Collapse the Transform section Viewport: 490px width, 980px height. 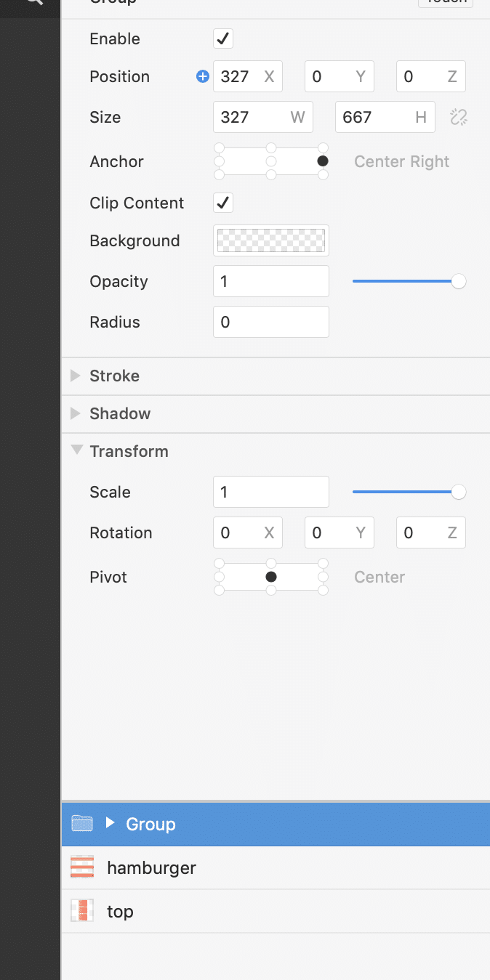[76, 450]
